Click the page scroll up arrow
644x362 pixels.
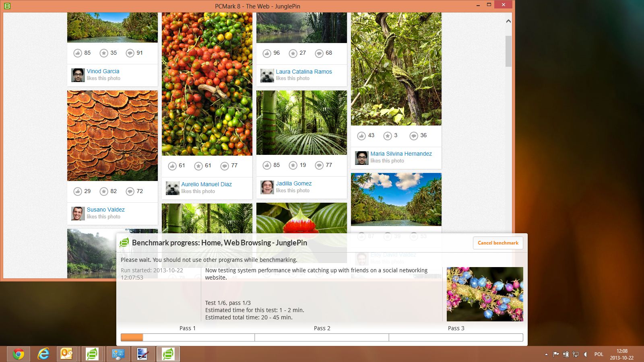coord(508,21)
